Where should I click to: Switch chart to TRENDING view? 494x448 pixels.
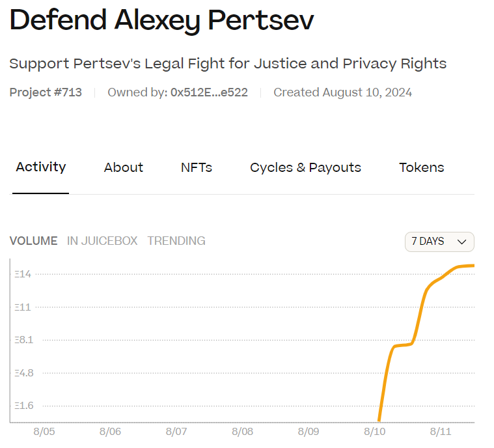(176, 241)
